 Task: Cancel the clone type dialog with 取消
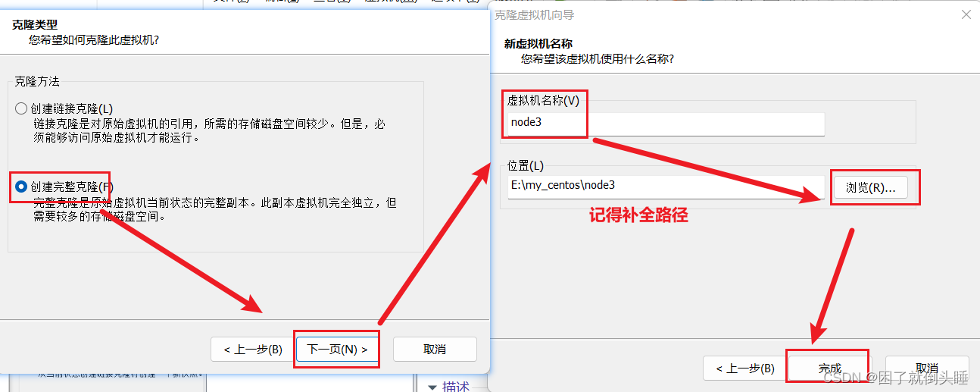coord(434,350)
